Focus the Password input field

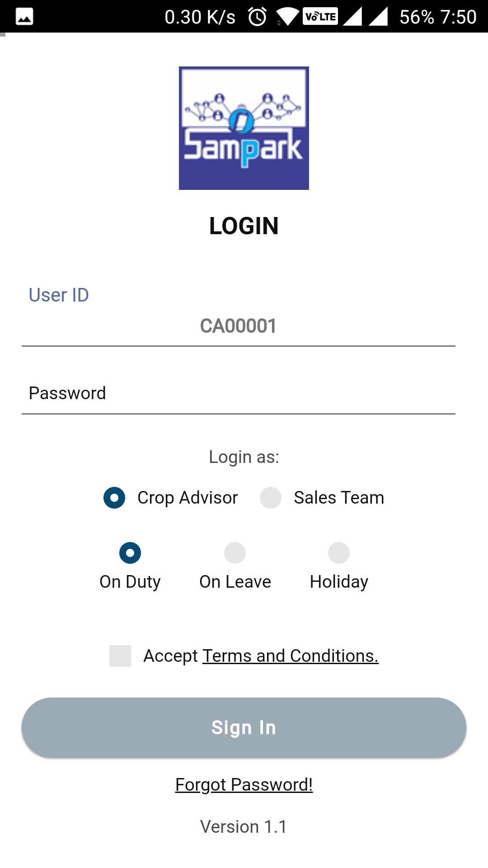pos(239,393)
